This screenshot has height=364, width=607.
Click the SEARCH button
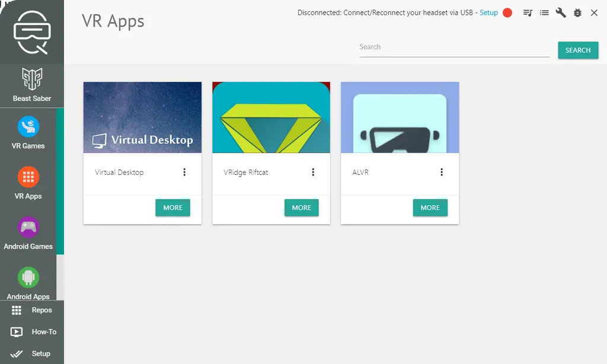pos(578,50)
